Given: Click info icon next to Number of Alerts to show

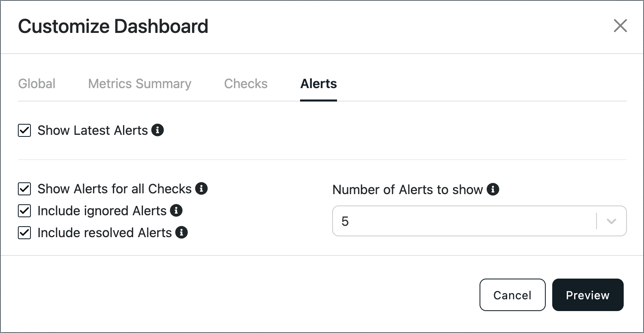Looking at the screenshot, I should click(x=493, y=189).
